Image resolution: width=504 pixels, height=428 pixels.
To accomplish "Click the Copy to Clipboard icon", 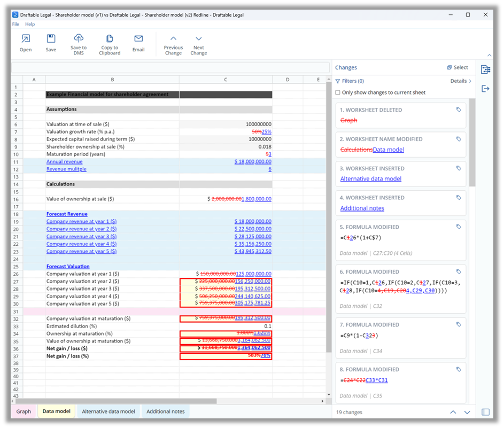I will (x=109, y=43).
